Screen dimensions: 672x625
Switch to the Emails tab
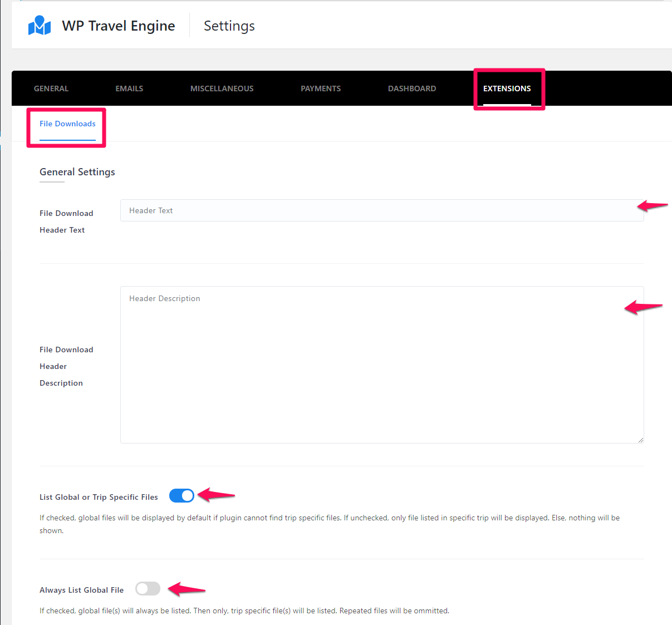tap(129, 88)
